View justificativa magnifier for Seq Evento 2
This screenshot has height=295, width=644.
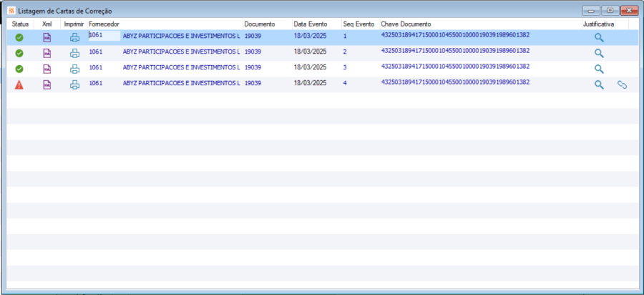tap(599, 54)
